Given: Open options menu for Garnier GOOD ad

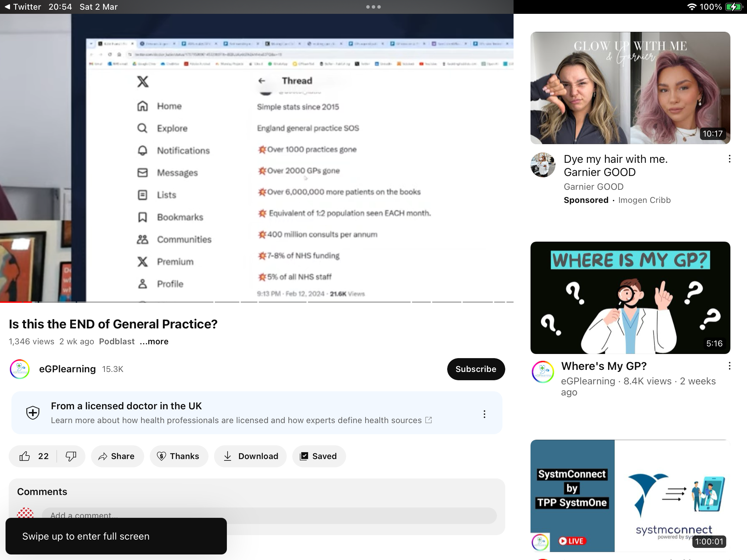Looking at the screenshot, I should click(729, 159).
